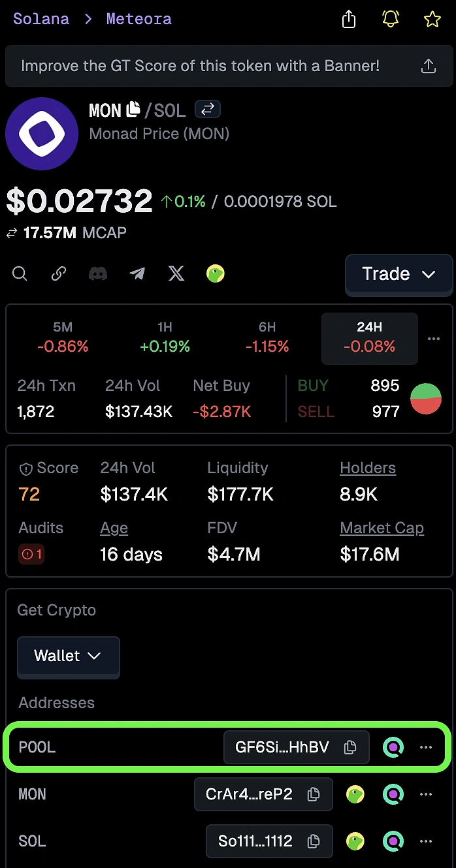The height and width of the screenshot is (868, 456).
Task: Copy the POOL address GF6Si...HhBV
Action: click(350, 747)
